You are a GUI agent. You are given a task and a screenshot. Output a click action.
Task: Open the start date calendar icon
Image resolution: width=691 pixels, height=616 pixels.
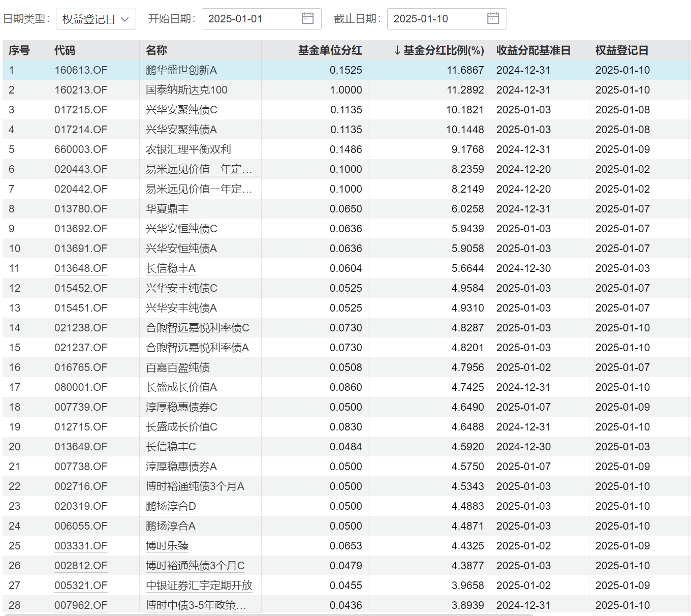307,19
